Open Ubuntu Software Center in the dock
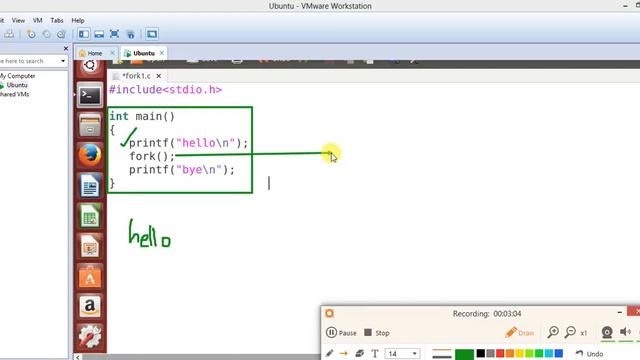Viewport: 640px width, 360px height. [x=90, y=276]
